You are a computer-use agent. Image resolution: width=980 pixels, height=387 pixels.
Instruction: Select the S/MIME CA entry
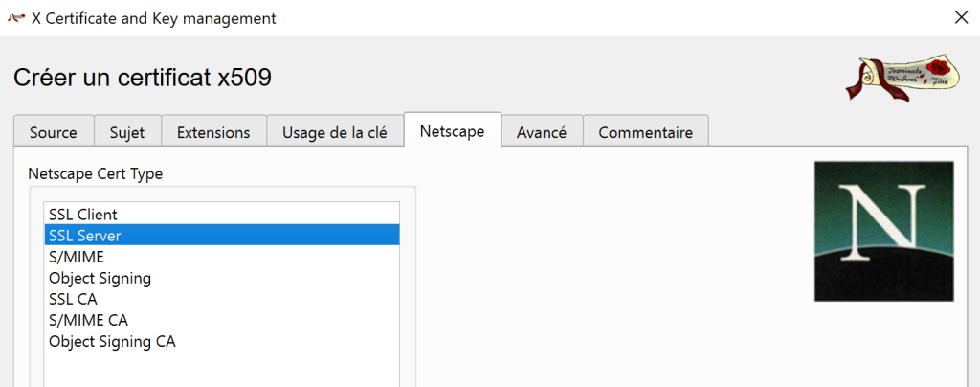pos(88,320)
